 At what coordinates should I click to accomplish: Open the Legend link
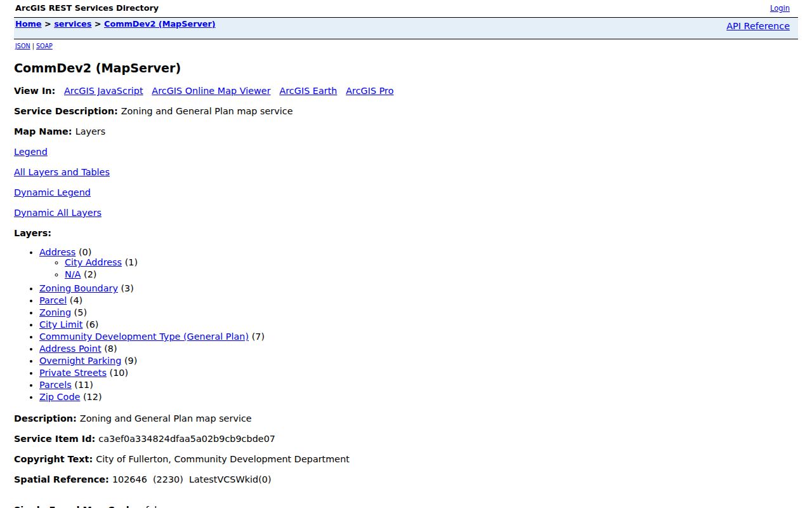pos(30,152)
